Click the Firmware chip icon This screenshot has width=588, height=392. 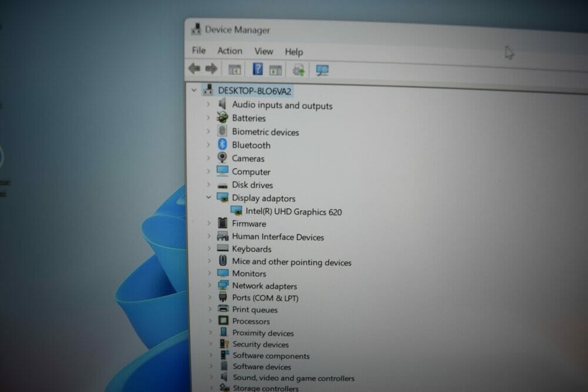(223, 223)
